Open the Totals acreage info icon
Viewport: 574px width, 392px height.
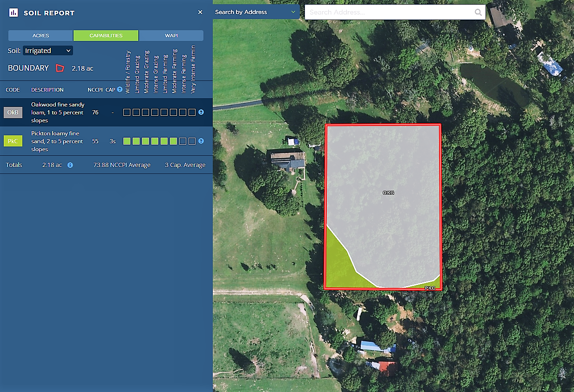[x=70, y=165]
